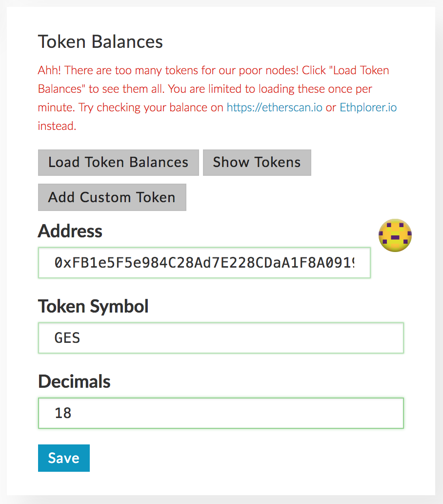Open the https://etherscan.io link
This screenshot has width=443, height=504.
274,107
